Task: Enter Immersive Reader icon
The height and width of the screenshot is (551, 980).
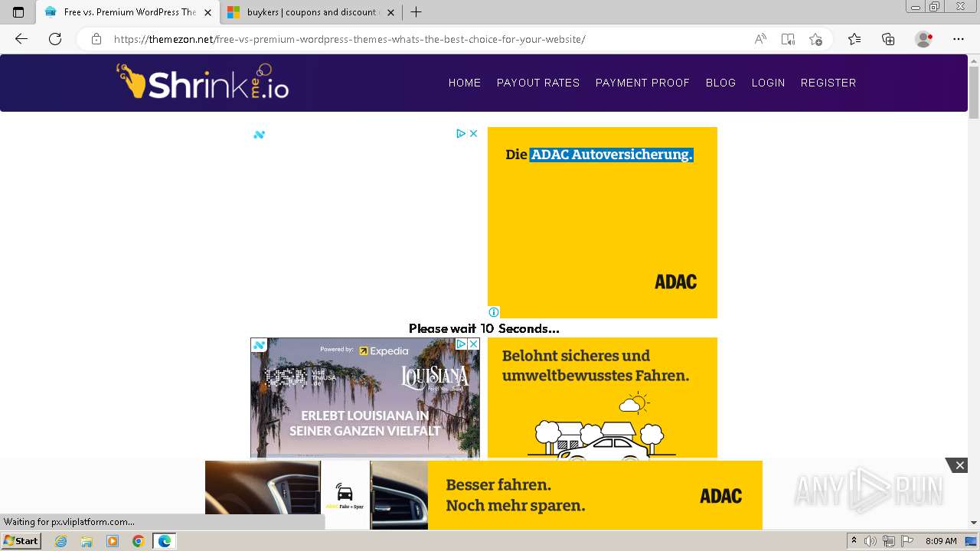Action: click(788, 39)
